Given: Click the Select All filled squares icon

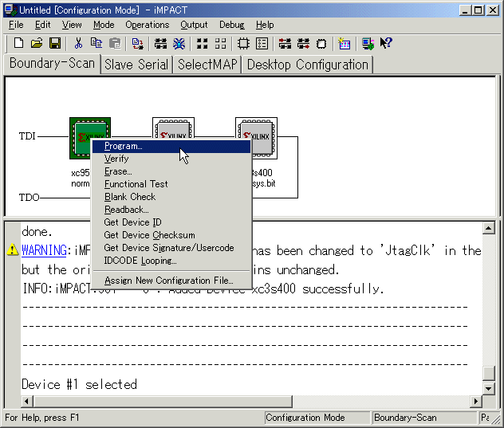Looking at the screenshot, I should pyautogui.click(x=203, y=44).
